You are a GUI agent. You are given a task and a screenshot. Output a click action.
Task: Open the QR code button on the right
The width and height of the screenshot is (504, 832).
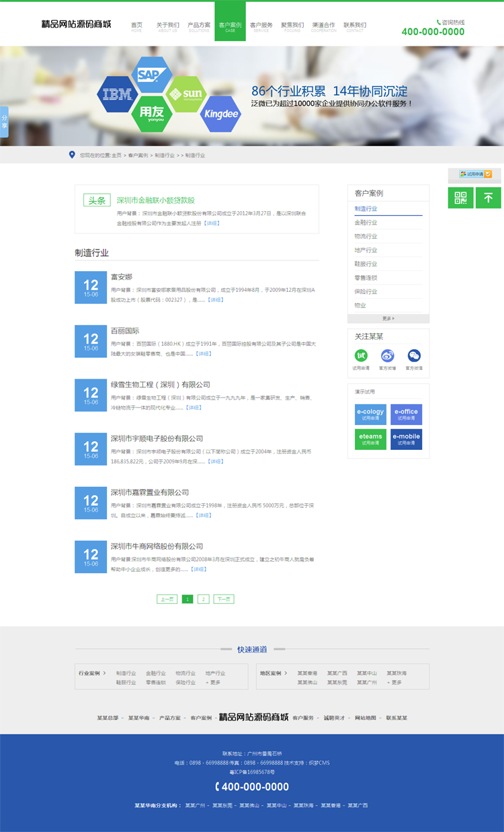[x=460, y=198]
